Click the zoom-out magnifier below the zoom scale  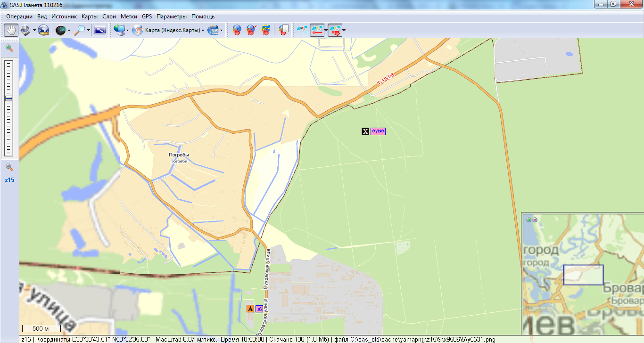pyautogui.click(x=9, y=167)
